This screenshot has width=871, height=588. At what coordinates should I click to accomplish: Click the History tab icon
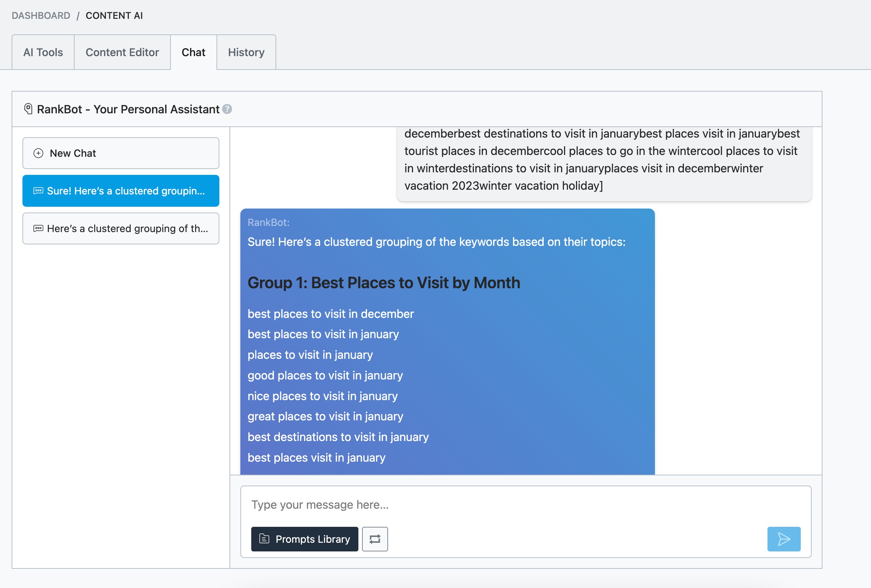[x=245, y=51]
